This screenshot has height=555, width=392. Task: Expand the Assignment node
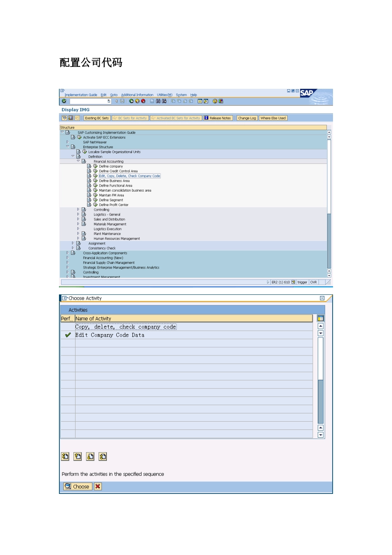(73, 243)
